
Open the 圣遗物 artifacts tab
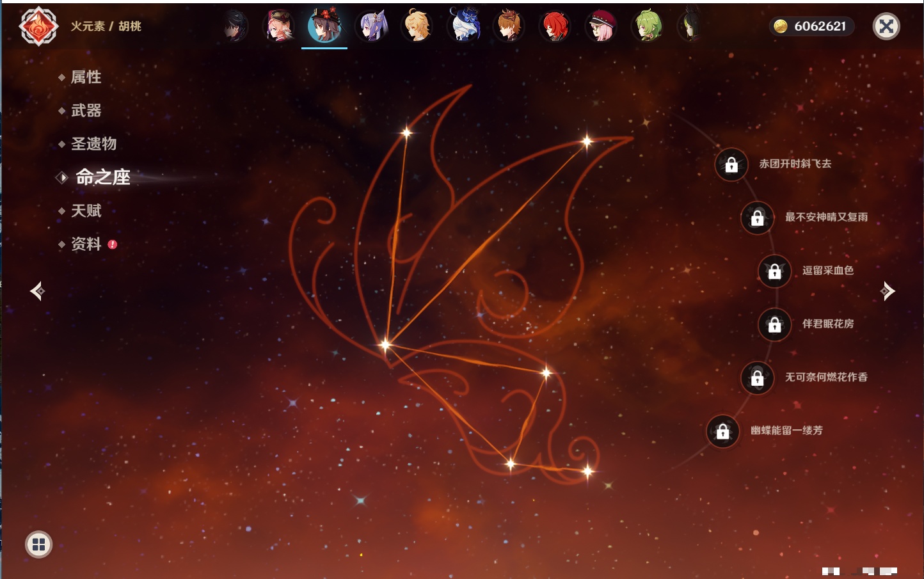point(93,144)
